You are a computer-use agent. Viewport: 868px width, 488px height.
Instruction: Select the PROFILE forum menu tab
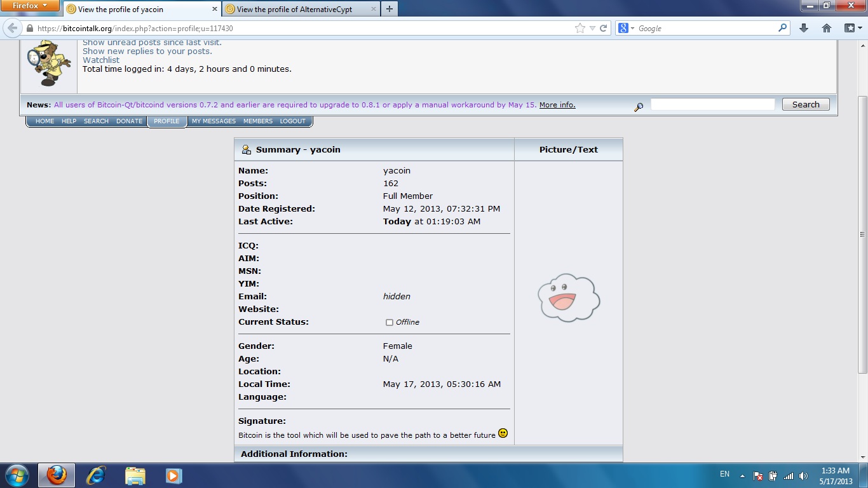pyautogui.click(x=166, y=121)
